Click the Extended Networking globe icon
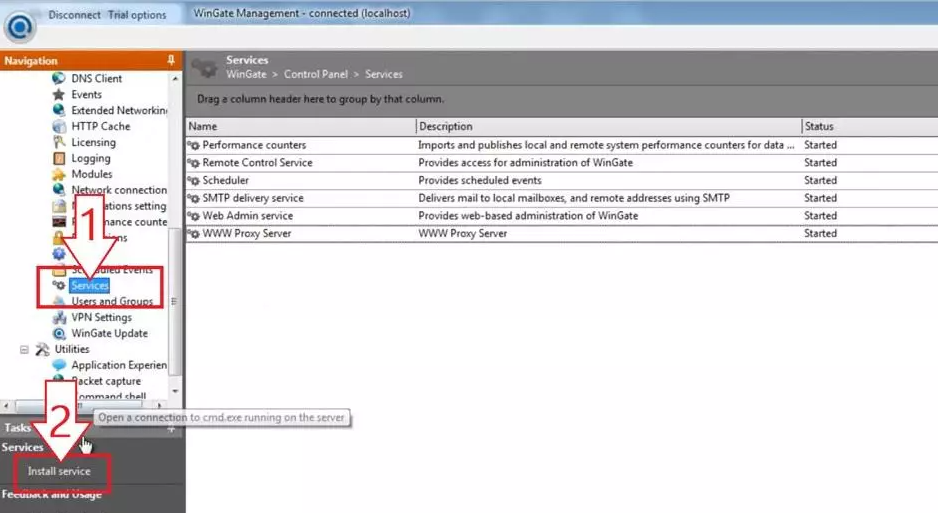The height and width of the screenshot is (513, 939). [59, 111]
